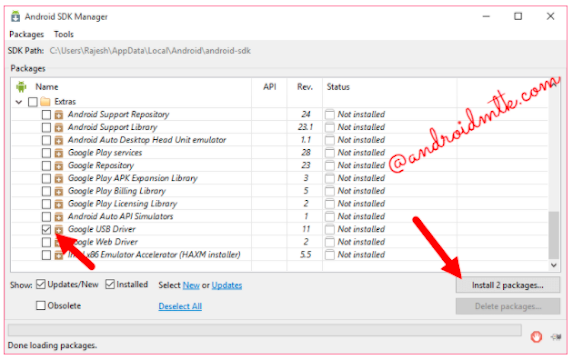Select Android Auto API Simulators row text
This screenshot has width=573, height=360.
coord(121,217)
